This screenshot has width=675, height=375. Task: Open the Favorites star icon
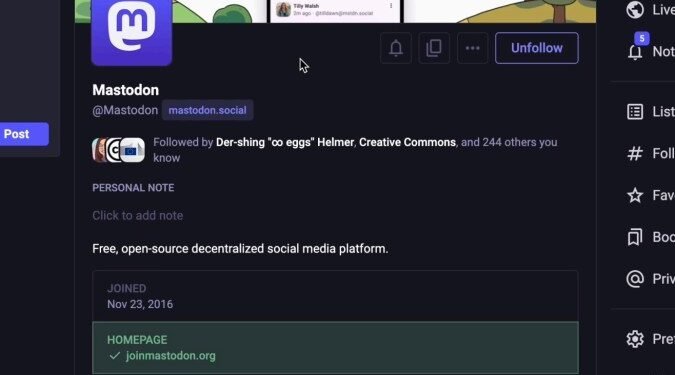(x=635, y=195)
